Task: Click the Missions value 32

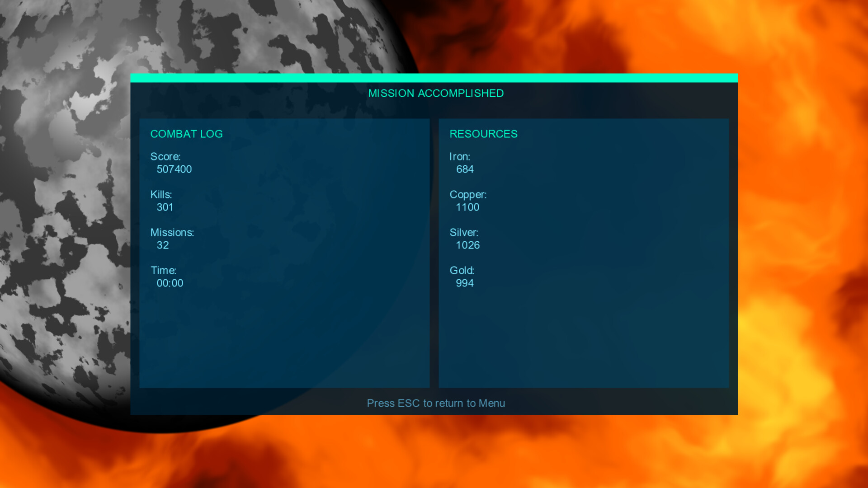Action: tap(163, 245)
